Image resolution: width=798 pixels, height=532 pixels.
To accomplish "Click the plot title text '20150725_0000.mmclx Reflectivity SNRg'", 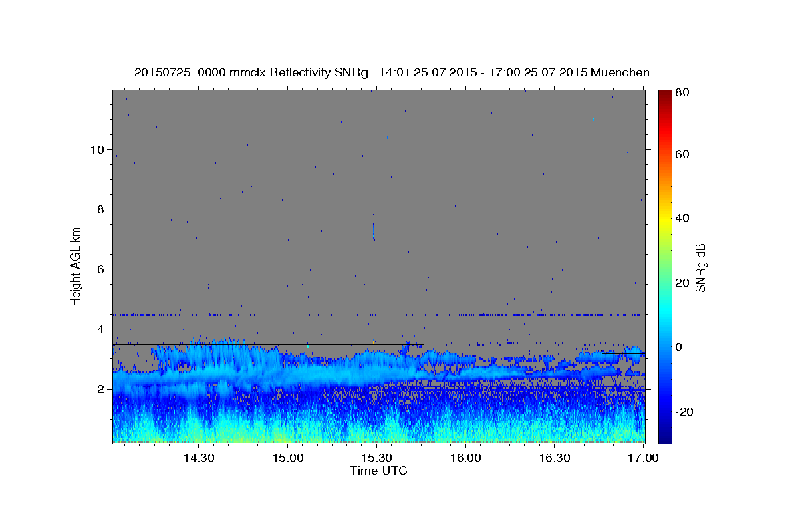I will pyautogui.click(x=251, y=72).
